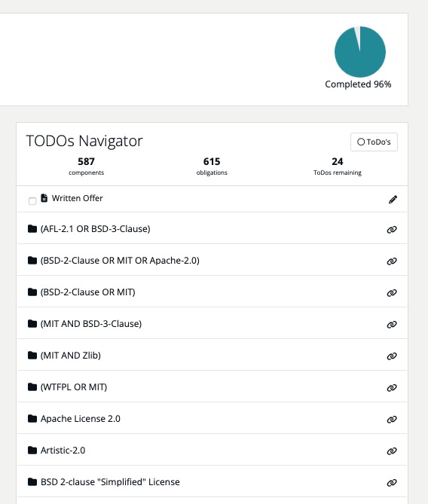Click link icon for Apache License 2.0

(392, 420)
